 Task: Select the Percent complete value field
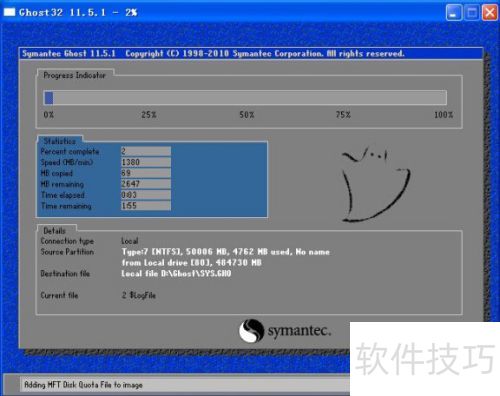tap(146, 151)
